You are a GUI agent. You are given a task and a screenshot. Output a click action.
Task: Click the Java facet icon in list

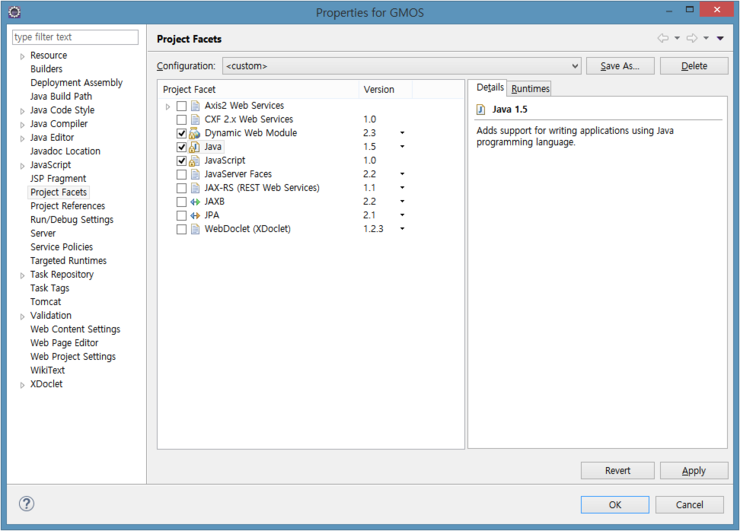tap(194, 147)
